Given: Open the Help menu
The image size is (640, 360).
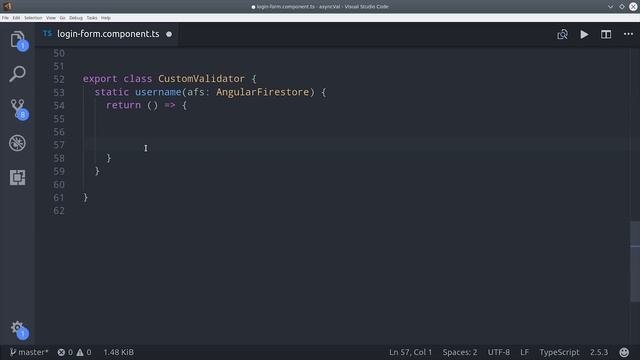Looking at the screenshot, I should tap(106, 18).
